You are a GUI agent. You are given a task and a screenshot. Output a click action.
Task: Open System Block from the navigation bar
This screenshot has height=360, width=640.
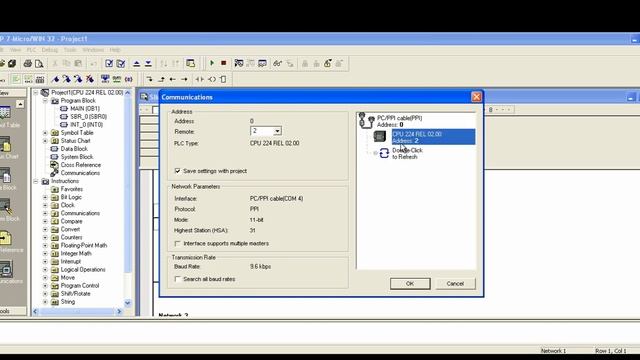tap(6, 211)
